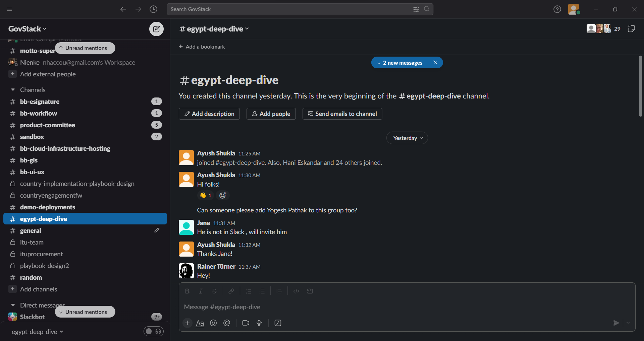Expand the Yesterday date dropdown

click(407, 138)
